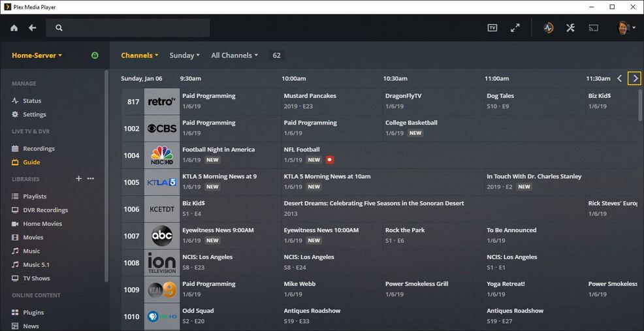Open Desert Dreams program on KCETDT
The image size is (644, 331).
(x=434, y=209)
